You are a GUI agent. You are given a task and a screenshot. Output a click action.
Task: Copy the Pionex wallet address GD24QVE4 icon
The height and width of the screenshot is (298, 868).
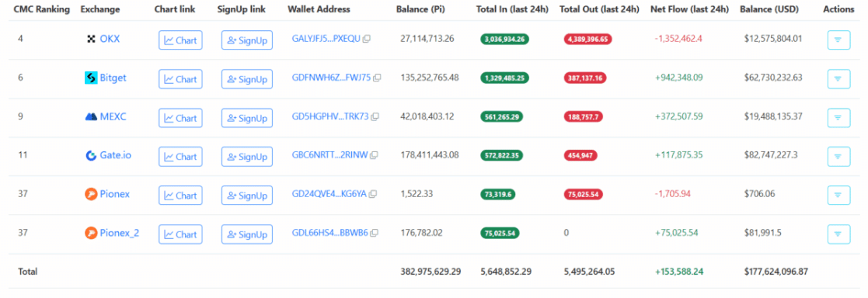coord(373,194)
